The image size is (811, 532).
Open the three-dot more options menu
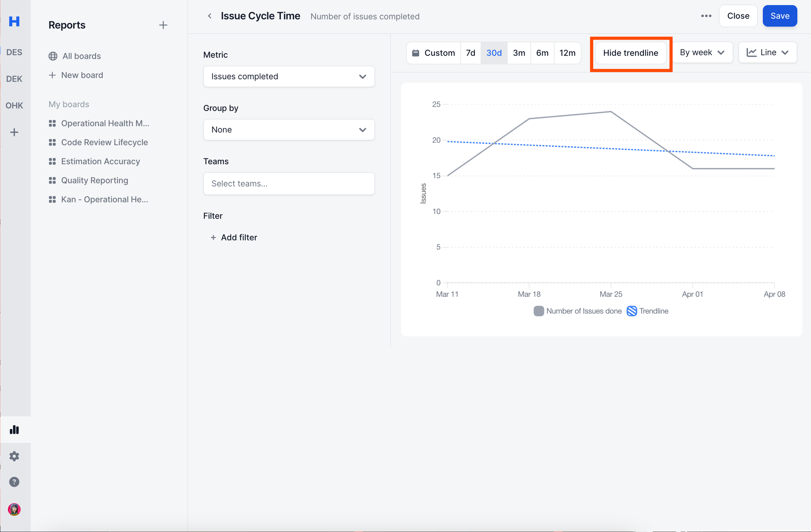pos(706,16)
